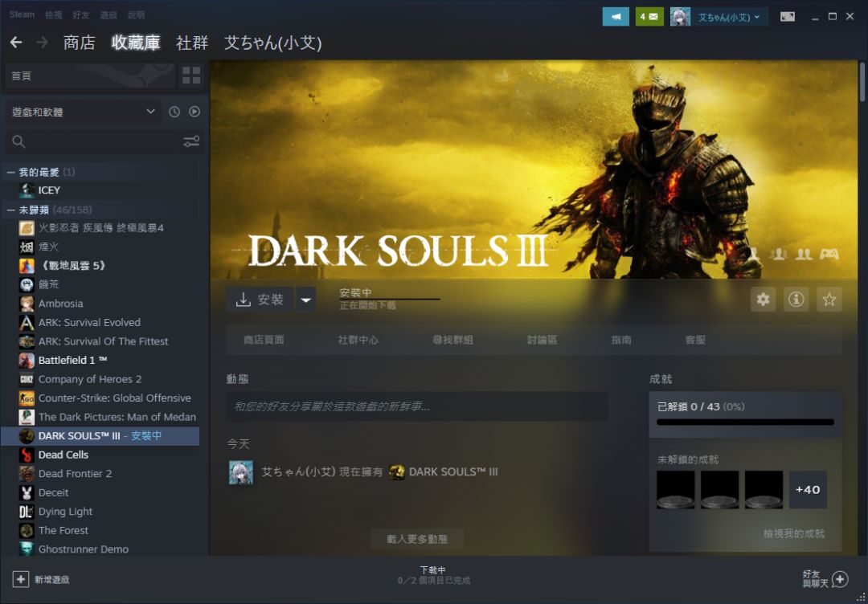Select The Dark Pictures: Man of Medan
This screenshot has width=868, height=604.
100,417
